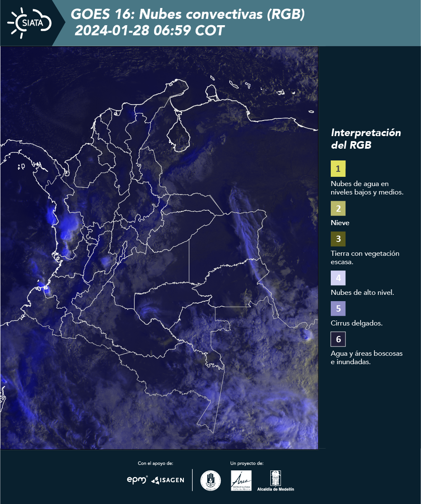Click the yellow swatch numbered 1
Image resolution: width=421 pixels, height=504 pixels.
(338, 169)
